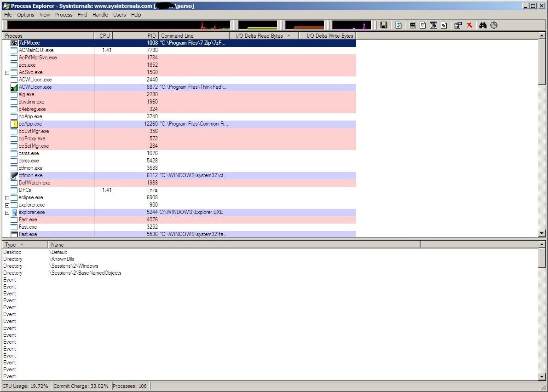Sort by the PID column header
This screenshot has height=392, width=548.
tap(135, 35)
